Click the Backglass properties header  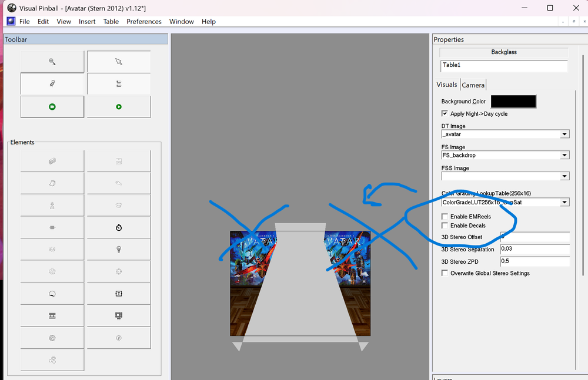tap(504, 52)
